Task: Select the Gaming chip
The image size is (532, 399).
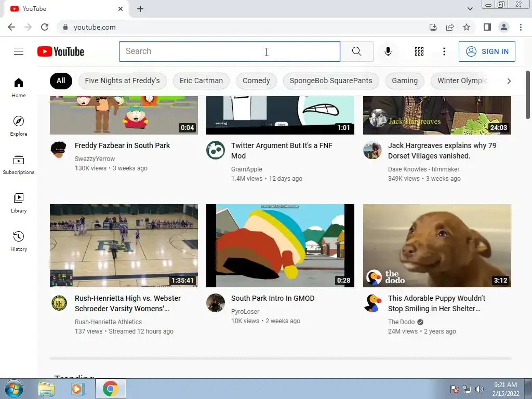Action: (x=405, y=81)
